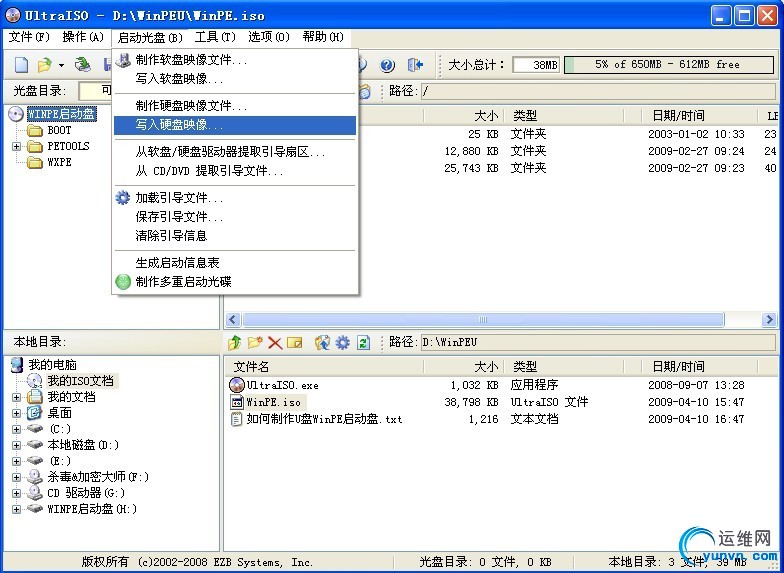Click the local path field D:\WinPEU
This screenshot has width=784, height=573.
598,342
